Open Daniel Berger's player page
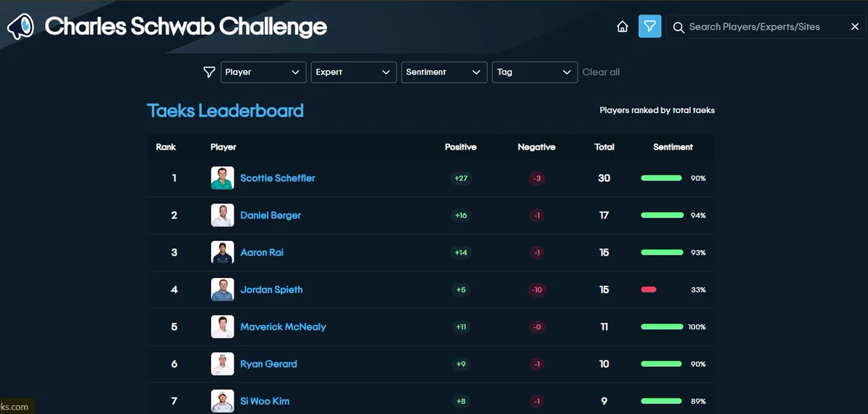 [x=271, y=216]
